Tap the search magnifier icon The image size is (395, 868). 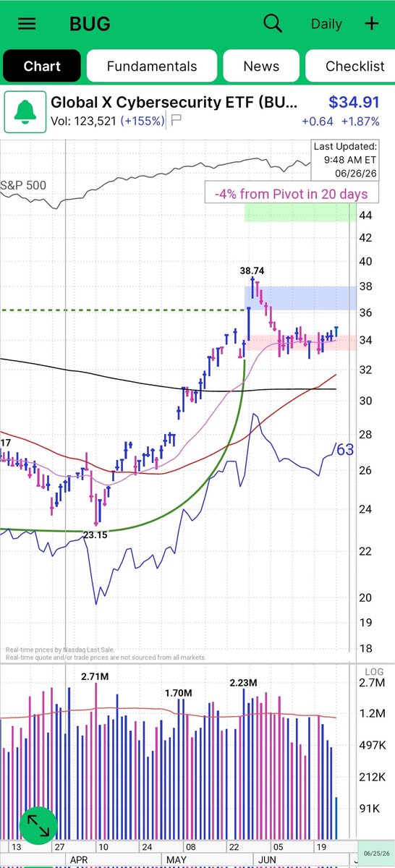click(273, 23)
